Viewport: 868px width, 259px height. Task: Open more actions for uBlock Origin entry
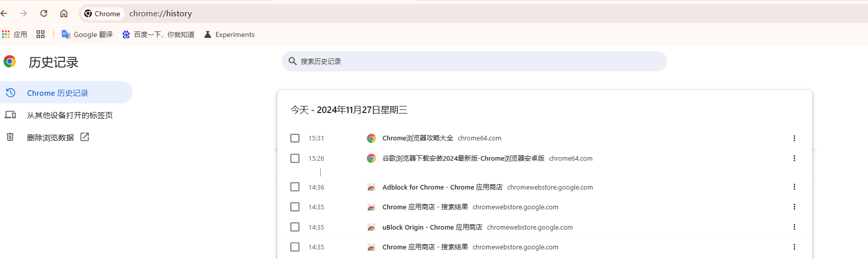794,227
